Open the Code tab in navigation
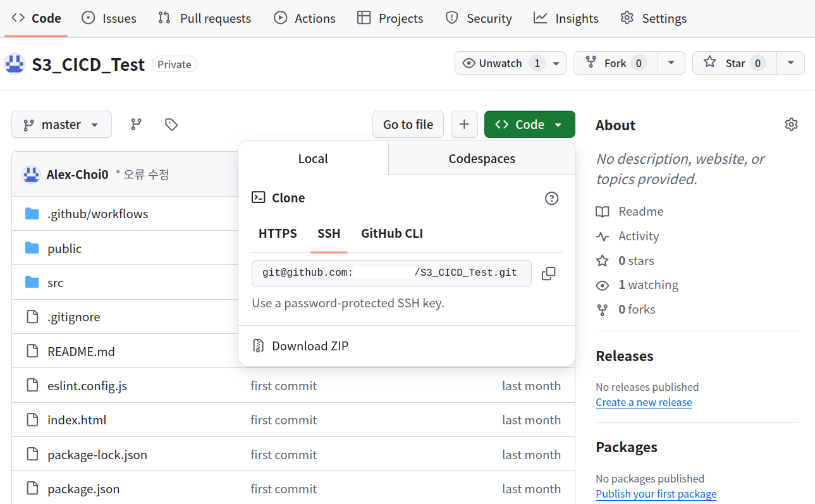Screen dimensions: 815x504 [x=36, y=18]
